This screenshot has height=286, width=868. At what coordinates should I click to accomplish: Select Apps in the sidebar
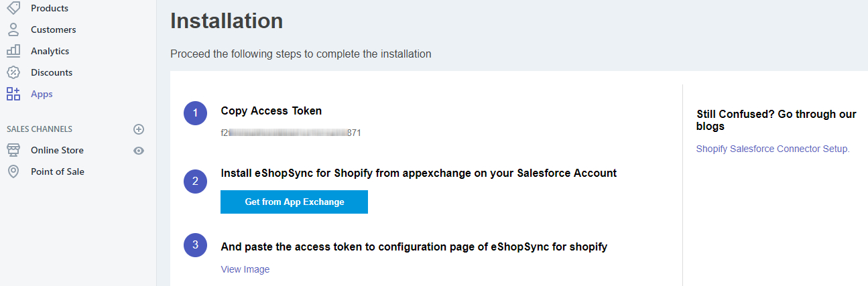(42, 94)
